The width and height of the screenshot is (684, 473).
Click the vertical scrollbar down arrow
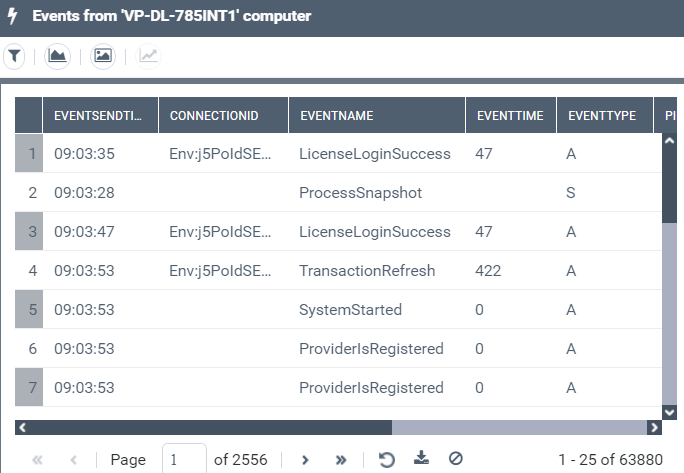[669, 410]
